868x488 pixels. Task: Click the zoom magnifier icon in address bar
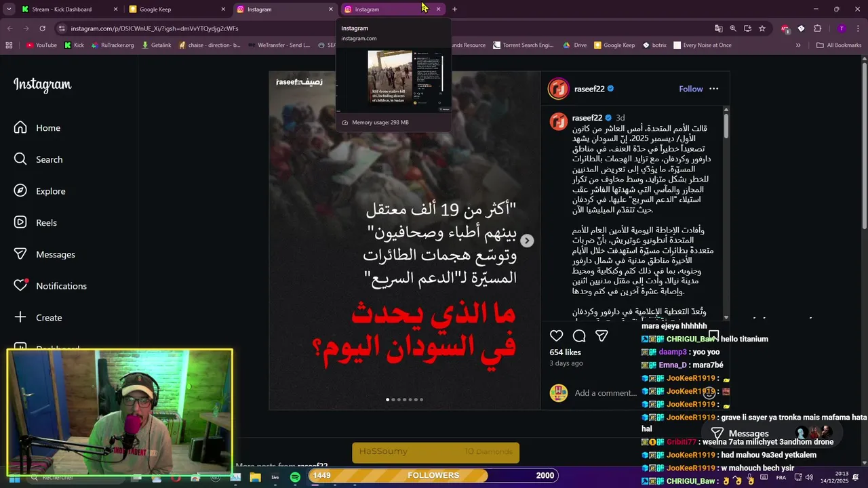coord(733,28)
